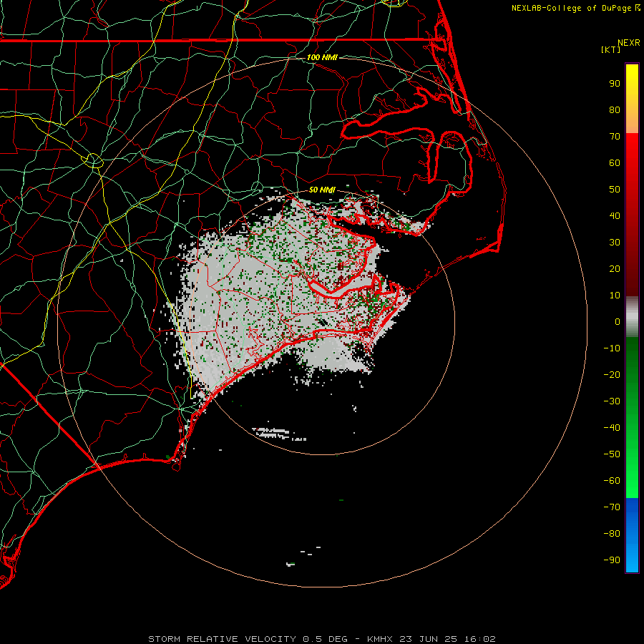Click the gray zero-velocity segment of color bar
644x644 pixels.
(632, 317)
